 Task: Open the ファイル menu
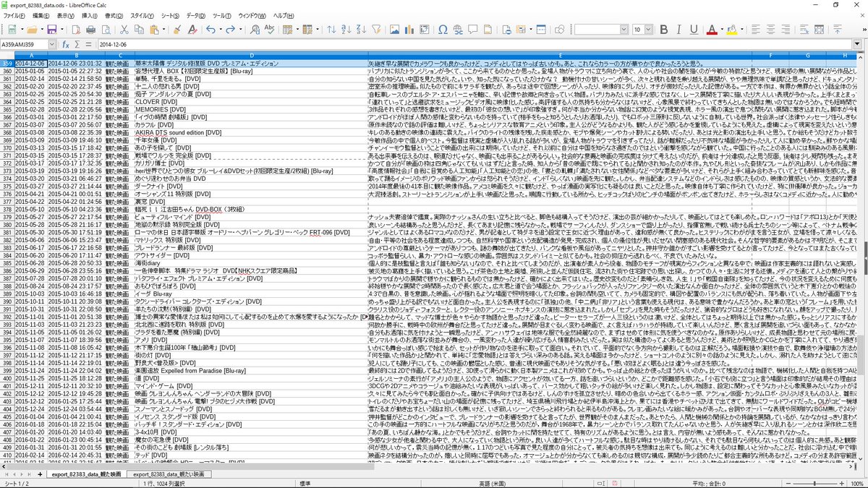[14, 15]
